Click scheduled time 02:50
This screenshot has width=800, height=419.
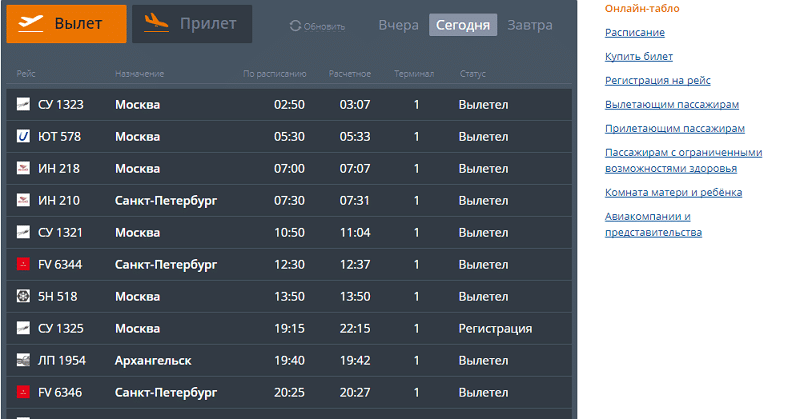[x=289, y=105]
